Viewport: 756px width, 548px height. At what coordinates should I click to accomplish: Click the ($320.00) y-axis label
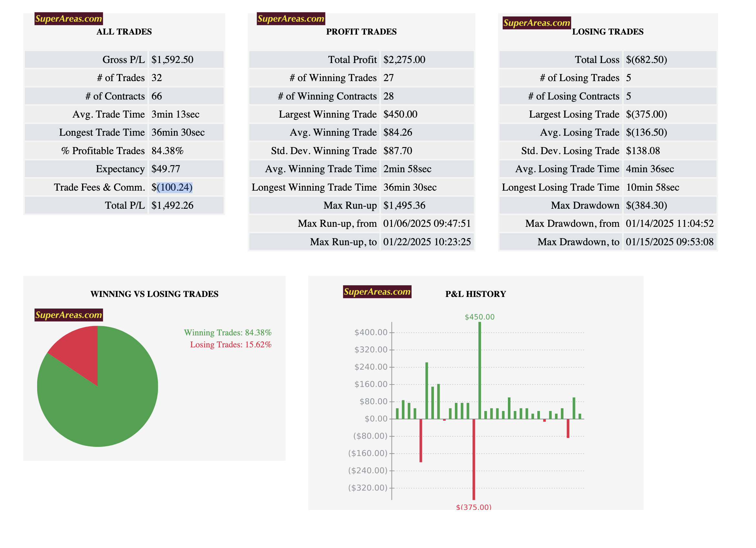tap(368, 488)
